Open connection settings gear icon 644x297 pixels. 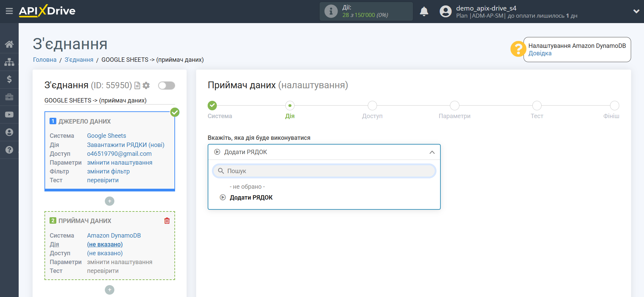coord(146,86)
